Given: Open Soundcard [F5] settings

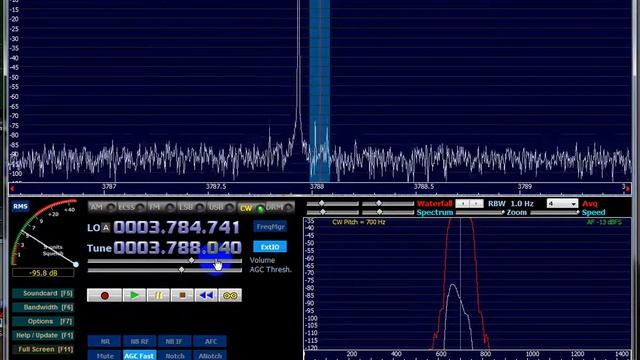Looking at the screenshot, I should pos(43,293).
